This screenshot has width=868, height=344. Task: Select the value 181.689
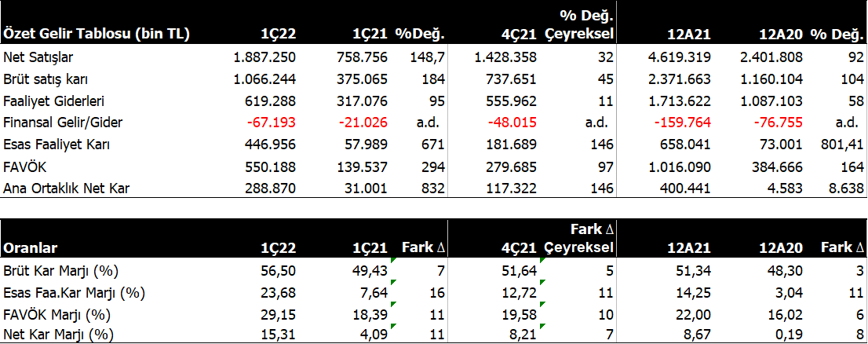click(510, 145)
